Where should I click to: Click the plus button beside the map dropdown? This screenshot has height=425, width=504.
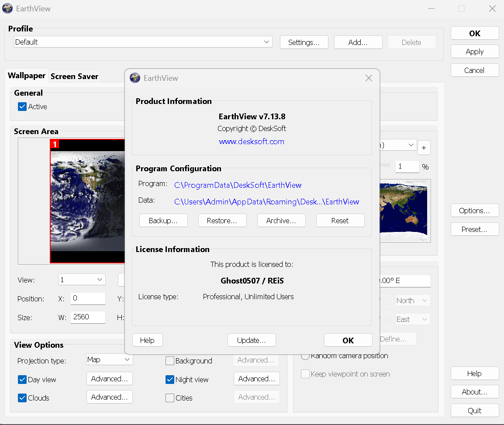click(424, 148)
